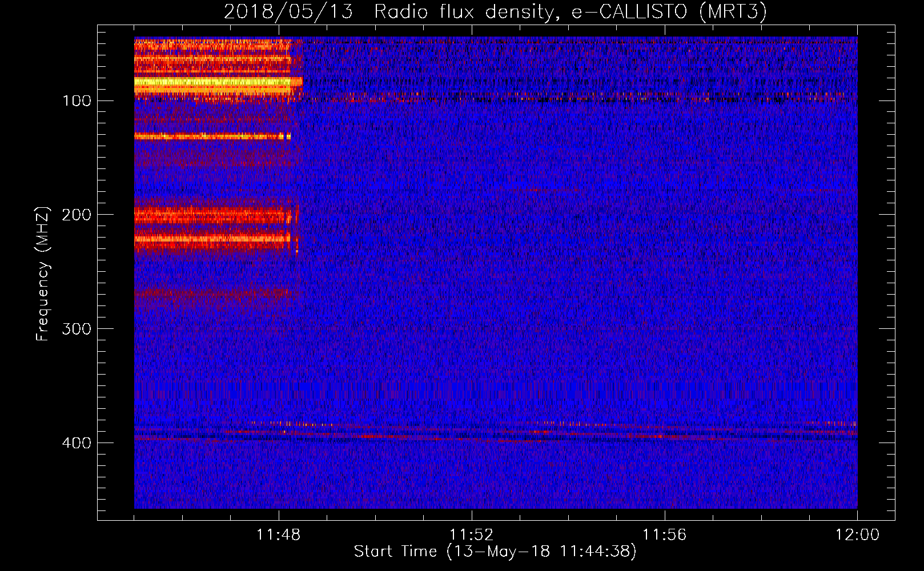Screen dimensions: 924x571
Task: Click the 'Start Time (13-May-18 11:44:38)' label
Action: (495, 552)
